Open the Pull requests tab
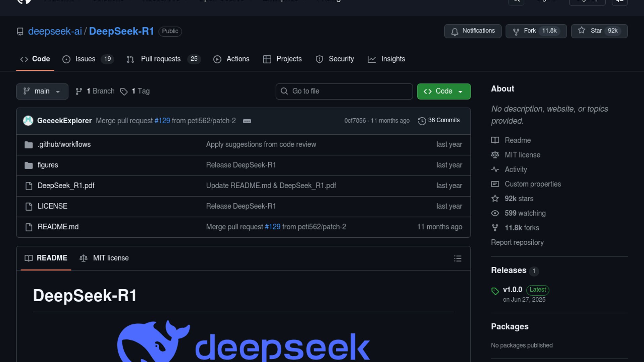 [x=161, y=59]
